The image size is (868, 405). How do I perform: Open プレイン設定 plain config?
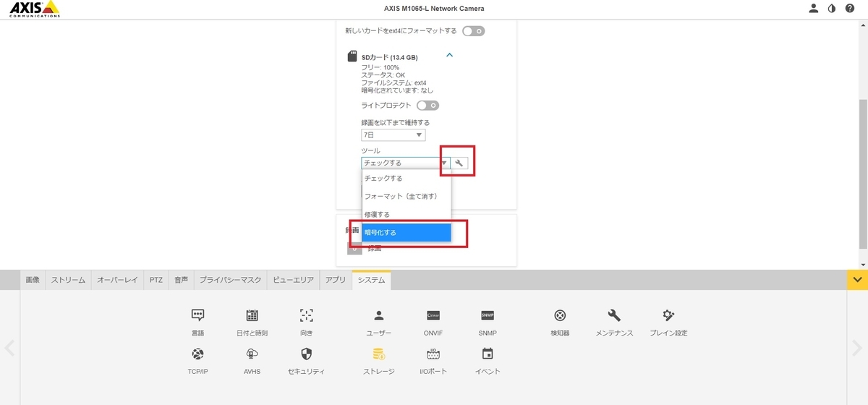[668, 323]
